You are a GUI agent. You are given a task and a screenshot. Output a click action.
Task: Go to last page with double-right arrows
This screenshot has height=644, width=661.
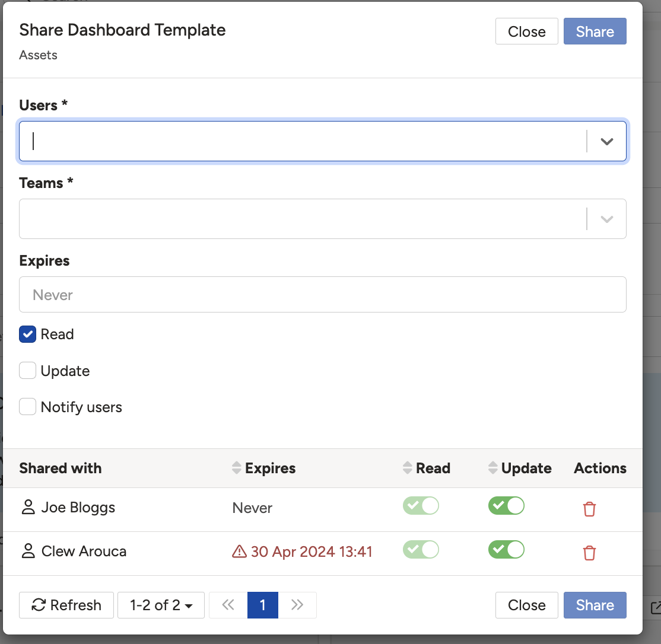coord(297,605)
